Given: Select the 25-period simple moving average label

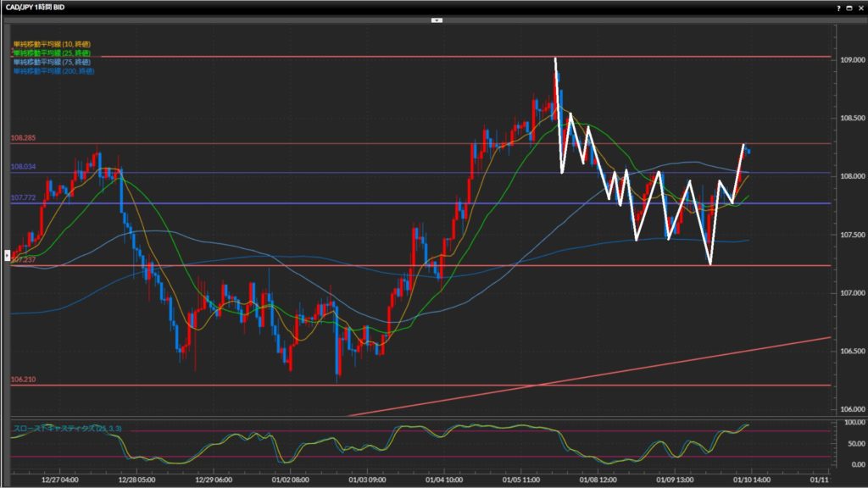Looking at the screenshot, I should tap(52, 53).
